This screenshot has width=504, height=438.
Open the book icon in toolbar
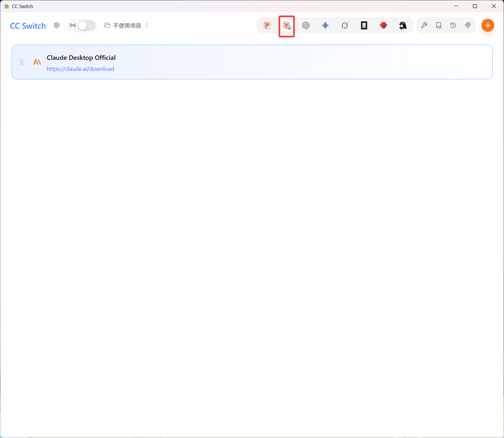tap(439, 25)
